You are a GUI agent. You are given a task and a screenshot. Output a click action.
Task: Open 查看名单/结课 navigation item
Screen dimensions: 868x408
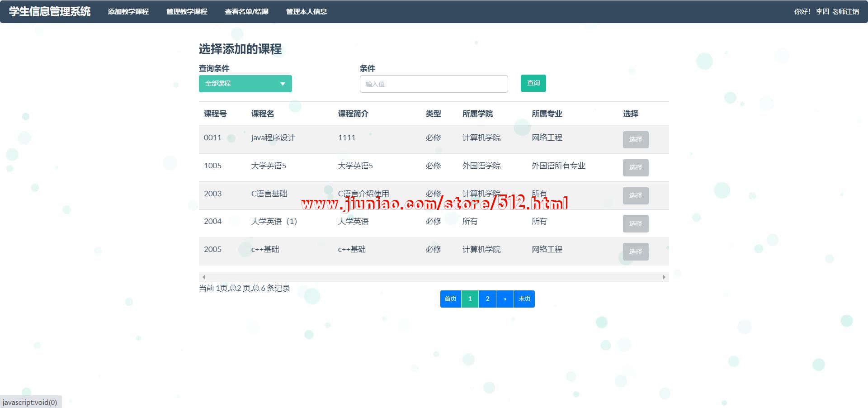pyautogui.click(x=246, y=12)
